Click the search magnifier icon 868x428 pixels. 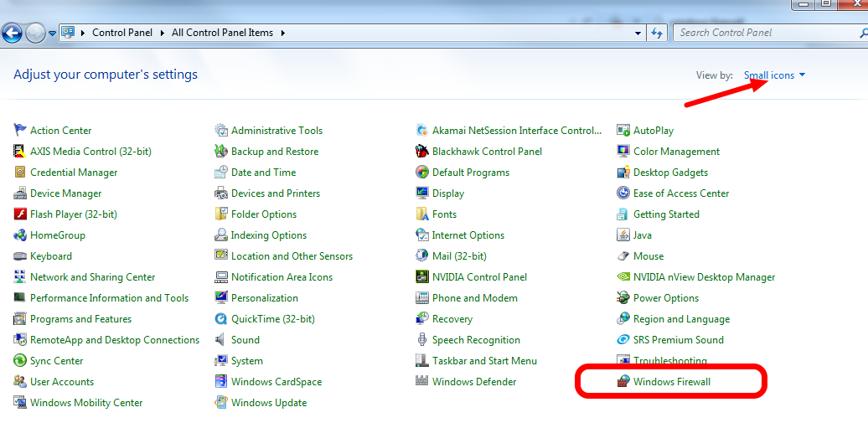tap(862, 33)
